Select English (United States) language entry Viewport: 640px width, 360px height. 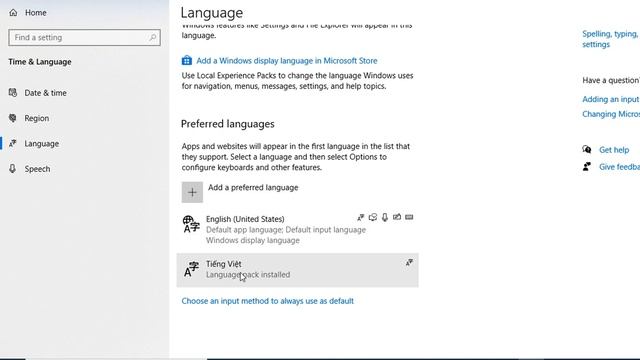(x=298, y=230)
